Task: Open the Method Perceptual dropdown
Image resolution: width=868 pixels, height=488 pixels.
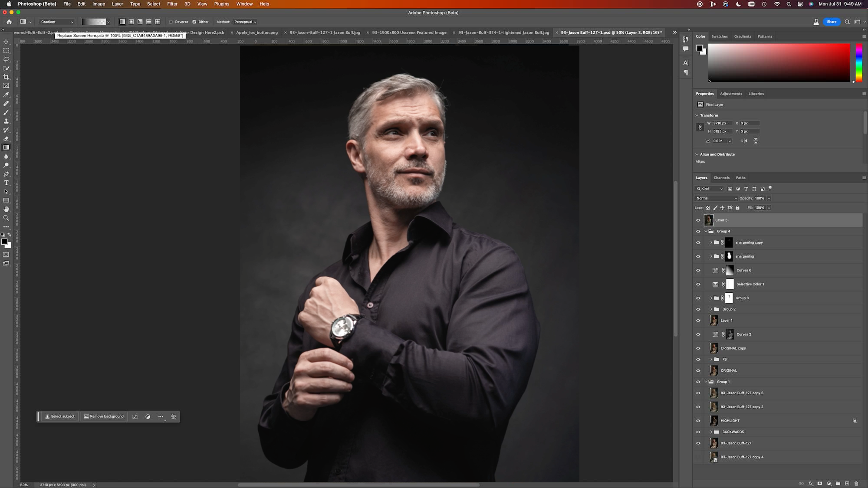Action: click(245, 22)
